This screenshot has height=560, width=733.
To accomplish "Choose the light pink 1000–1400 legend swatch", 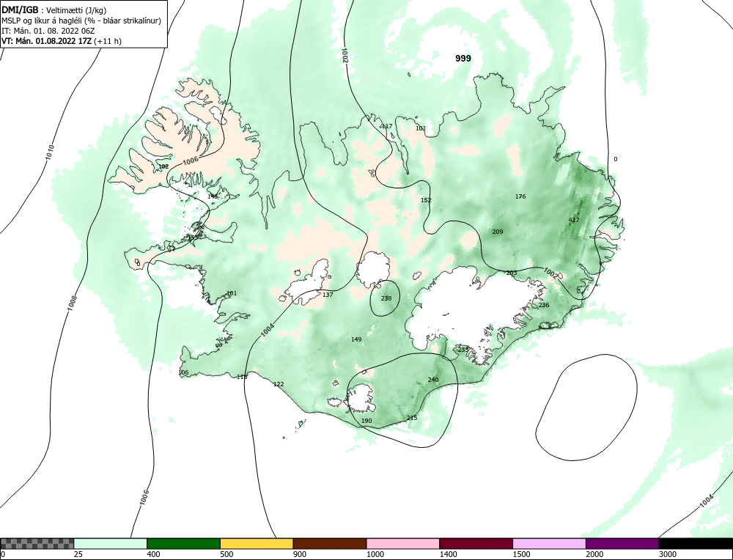I will pyautogui.click(x=403, y=543).
